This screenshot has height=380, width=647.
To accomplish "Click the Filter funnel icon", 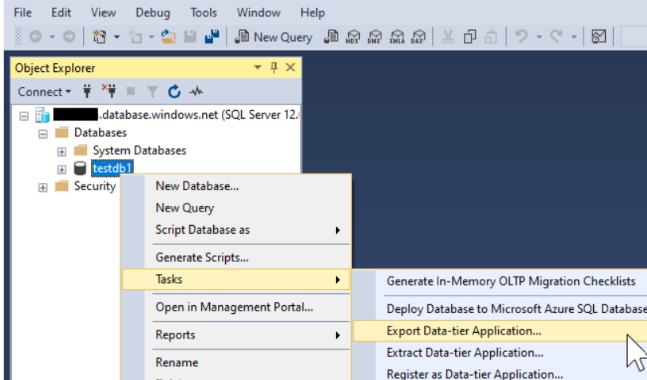I will point(152,92).
